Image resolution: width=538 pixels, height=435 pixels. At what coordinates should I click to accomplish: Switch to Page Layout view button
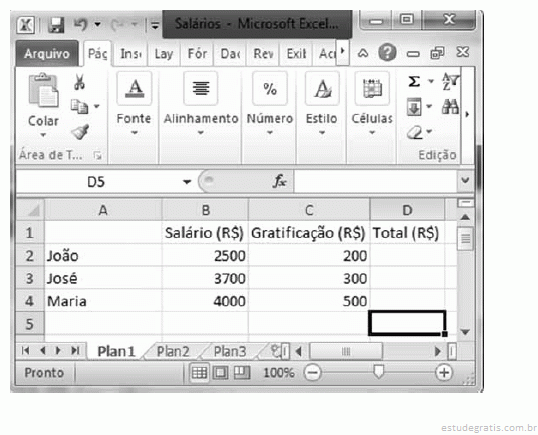pyautogui.click(x=220, y=373)
